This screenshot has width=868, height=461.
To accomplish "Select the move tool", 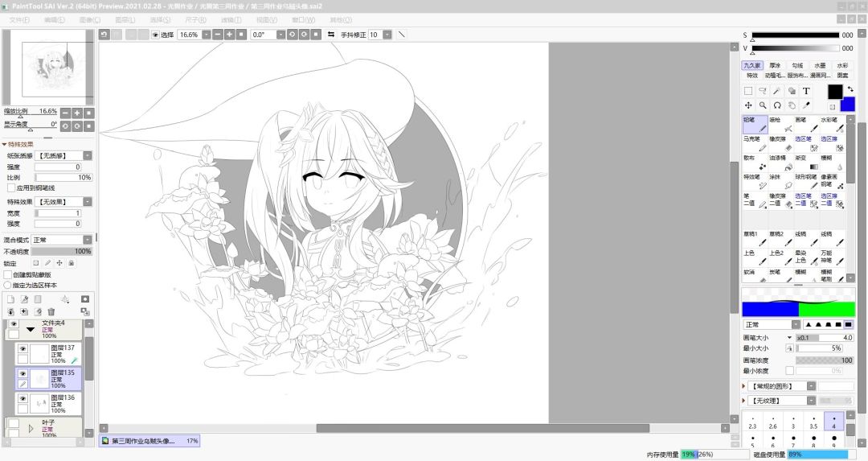I will pos(748,105).
